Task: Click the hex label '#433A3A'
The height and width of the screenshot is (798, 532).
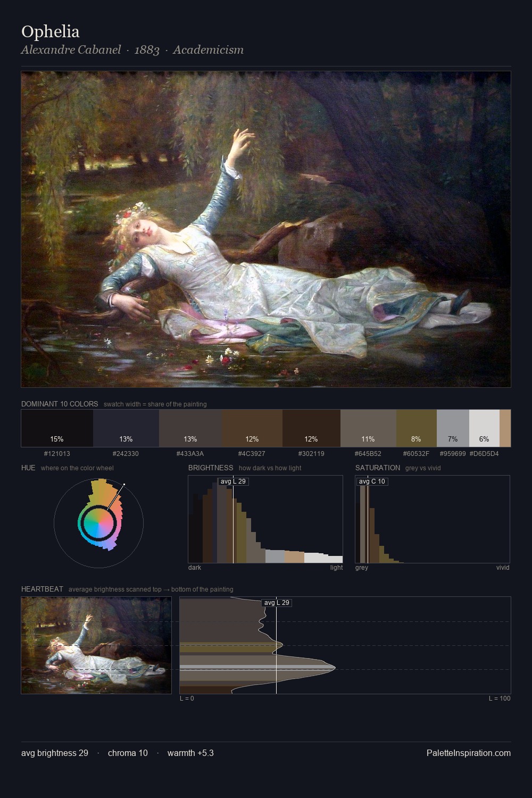Action: tap(190, 454)
